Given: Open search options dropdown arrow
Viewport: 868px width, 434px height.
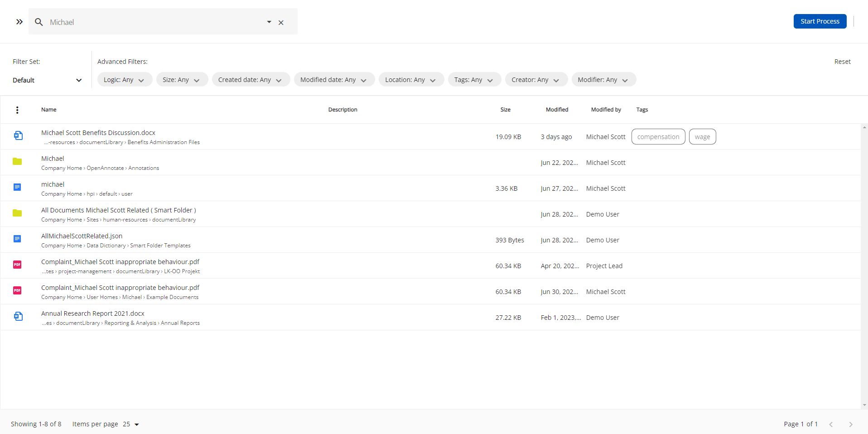Looking at the screenshot, I should tap(269, 22).
